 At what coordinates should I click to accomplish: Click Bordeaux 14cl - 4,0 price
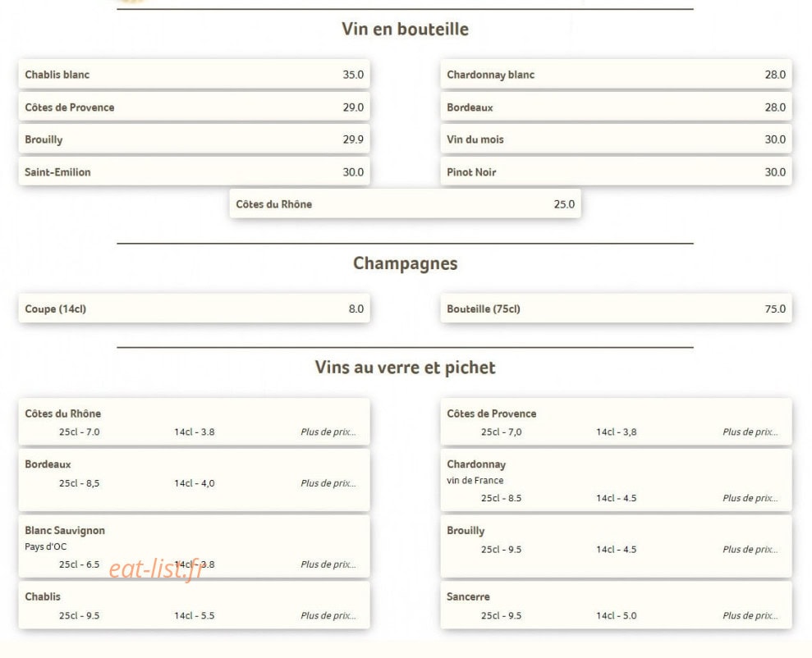pos(195,483)
